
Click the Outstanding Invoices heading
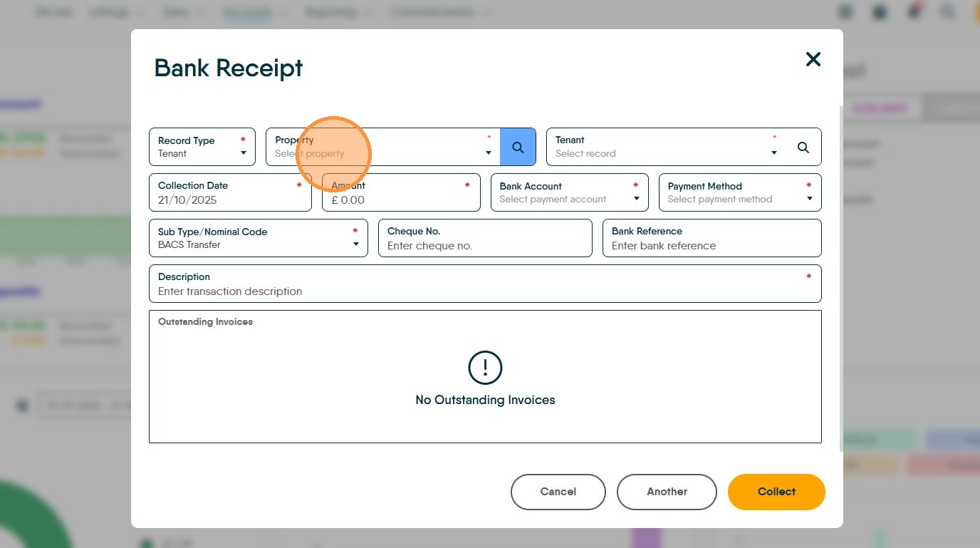(x=205, y=322)
